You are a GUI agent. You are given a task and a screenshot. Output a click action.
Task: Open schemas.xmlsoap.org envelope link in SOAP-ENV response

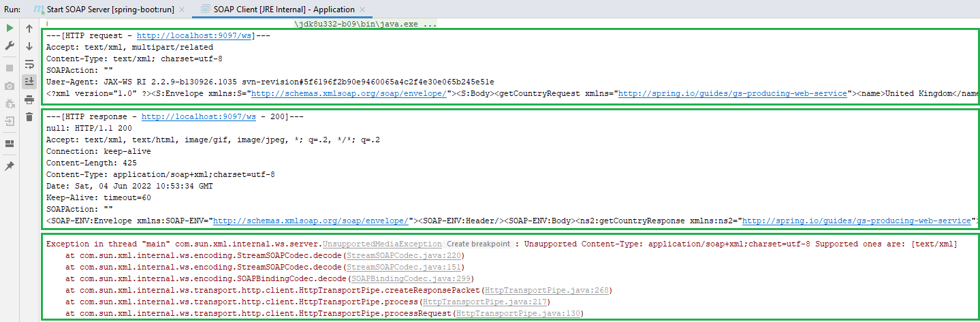coord(311,221)
